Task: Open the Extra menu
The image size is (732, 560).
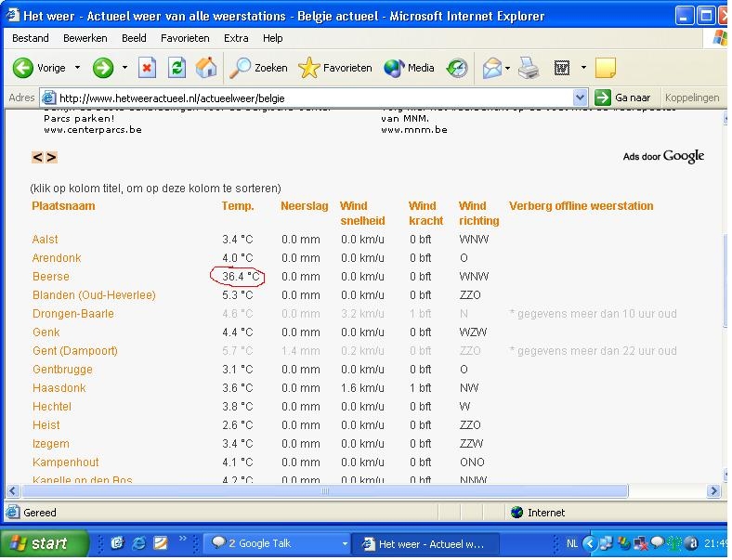Action: [x=236, y=38]
